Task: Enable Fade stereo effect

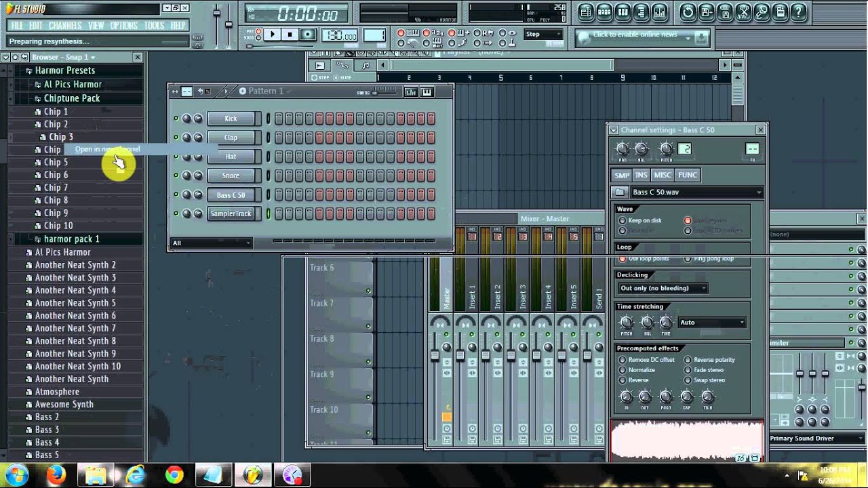Action: click(688, 370)
